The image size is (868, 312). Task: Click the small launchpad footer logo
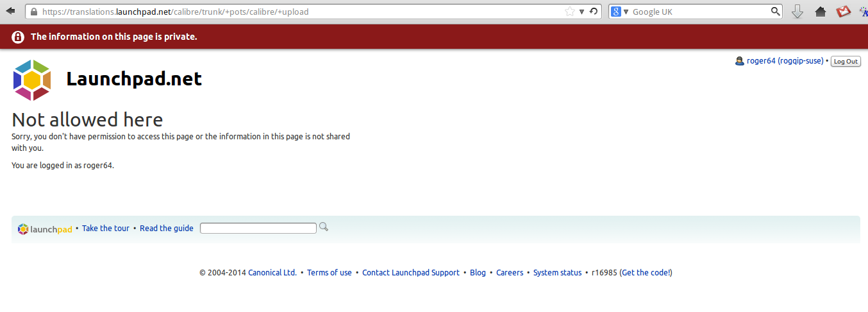point(45,229)
